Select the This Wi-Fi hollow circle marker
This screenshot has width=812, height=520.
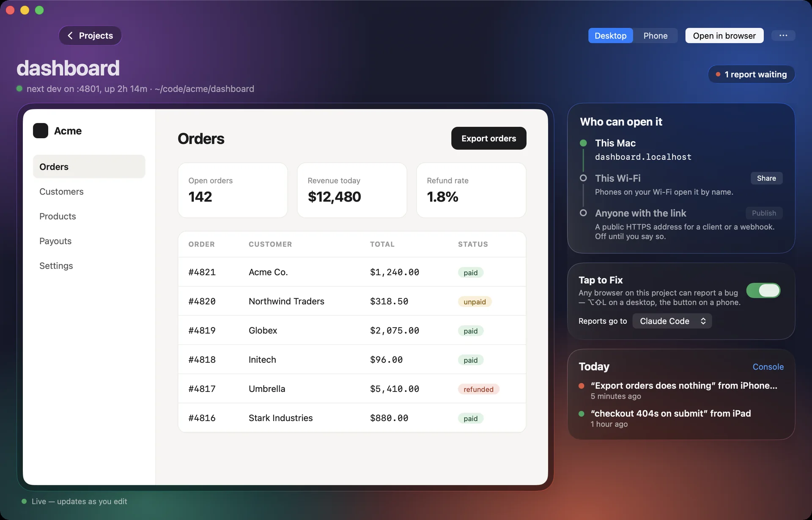[583, 178]
